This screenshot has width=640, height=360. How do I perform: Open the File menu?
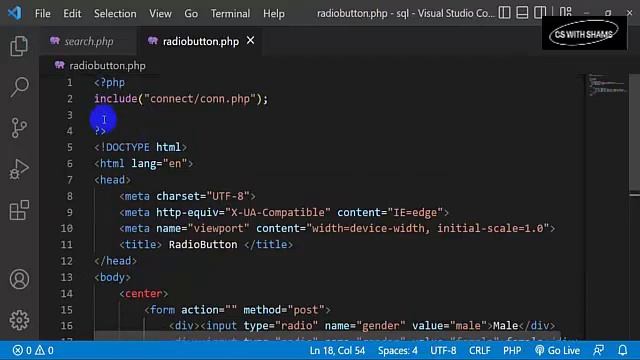click(42, 13)
